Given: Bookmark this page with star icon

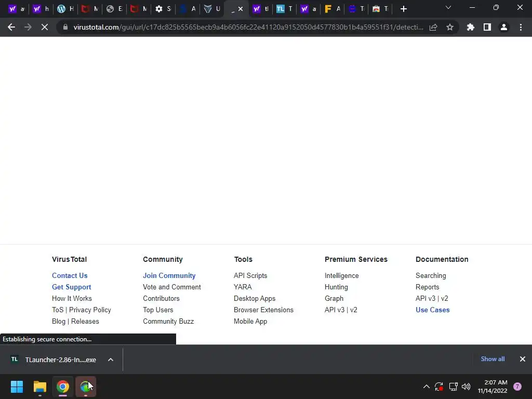Looking at the screenshot, I should (450, 27).
